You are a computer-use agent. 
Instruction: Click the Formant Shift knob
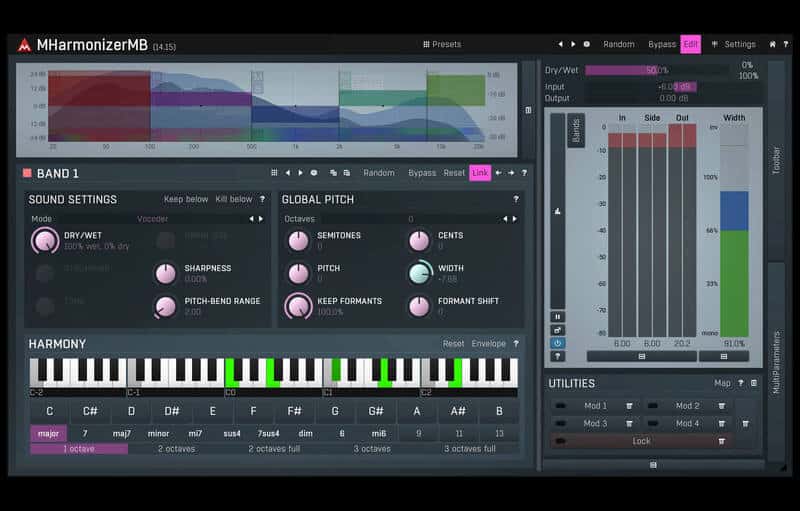pos(419,306)
